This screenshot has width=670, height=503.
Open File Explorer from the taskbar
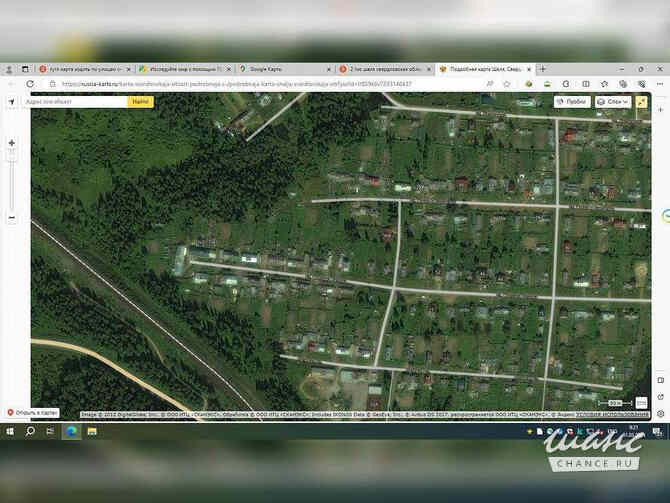click(x=91, y=431)
